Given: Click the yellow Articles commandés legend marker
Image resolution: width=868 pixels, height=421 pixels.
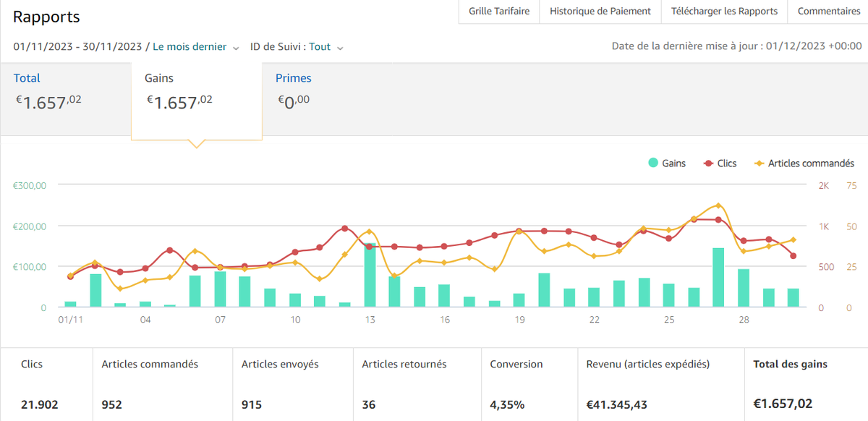Looking at the screenshot, I should coord(759,163).
